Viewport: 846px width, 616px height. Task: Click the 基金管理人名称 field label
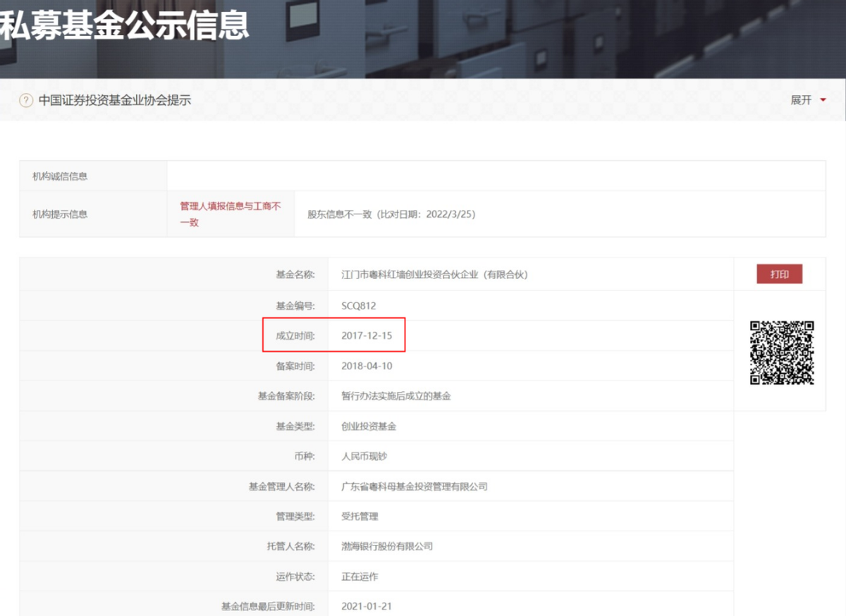282,486
